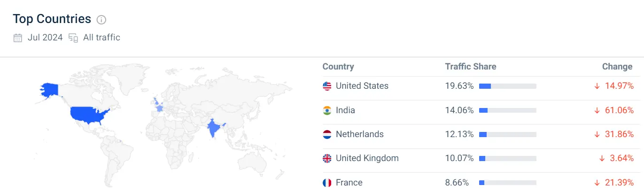Sort by the Traffic Share column header
The image size is (644, 193).
tap(470, 67)
